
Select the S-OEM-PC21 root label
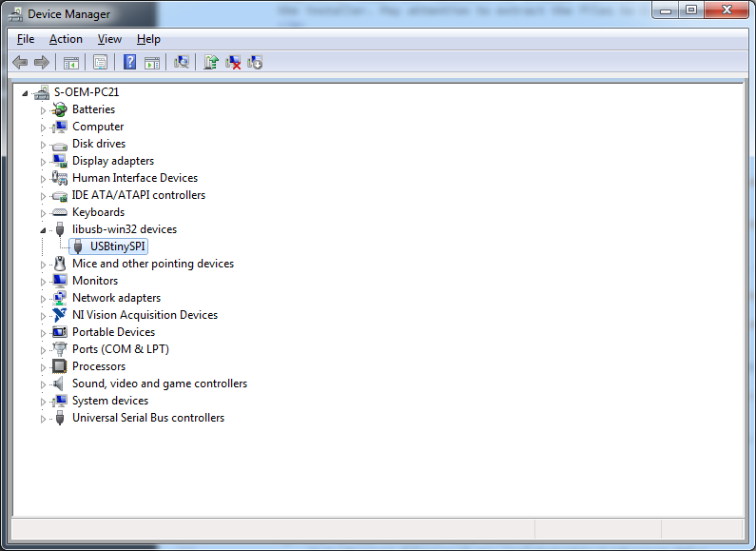[87, 92]
